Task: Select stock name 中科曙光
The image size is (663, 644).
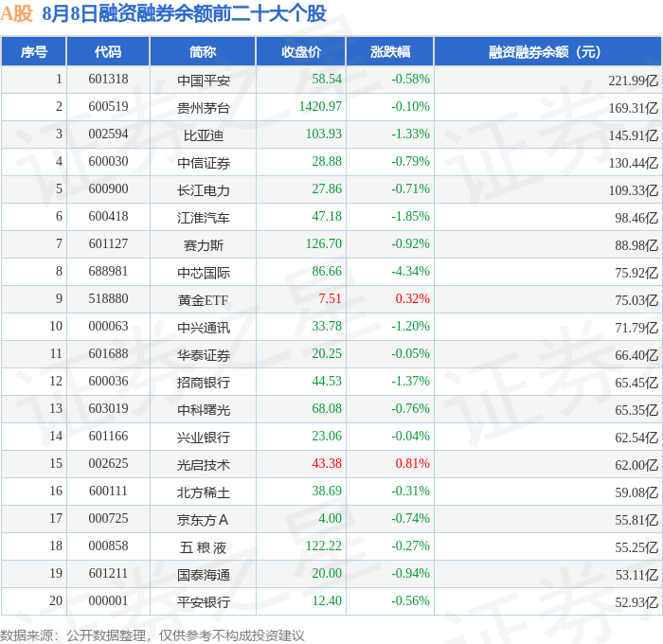Action: 204,410
